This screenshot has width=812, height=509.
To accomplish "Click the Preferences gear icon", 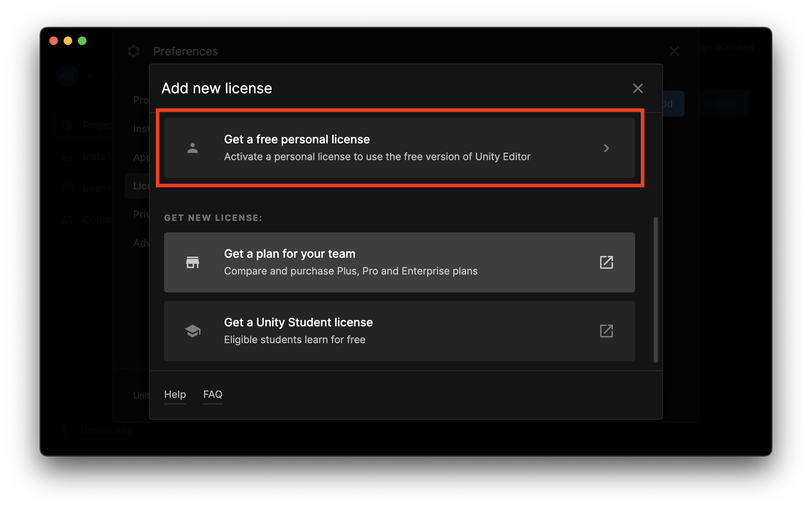I will (134, 51).
